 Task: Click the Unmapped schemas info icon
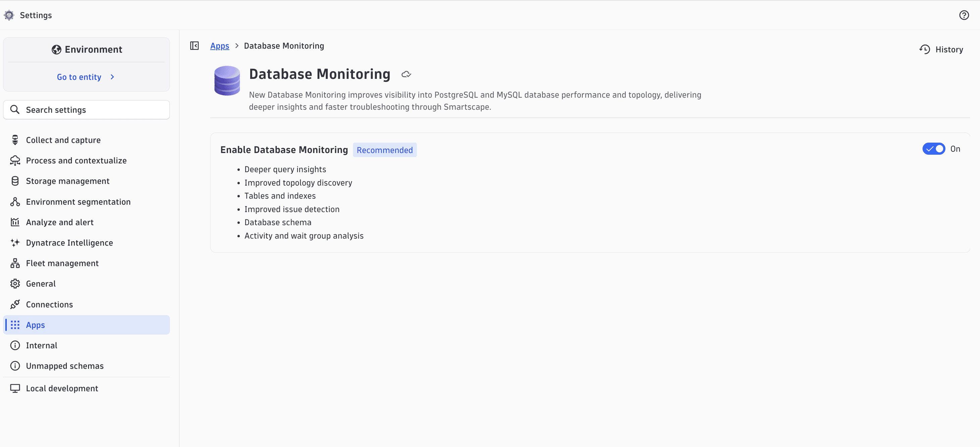[15, 366]
